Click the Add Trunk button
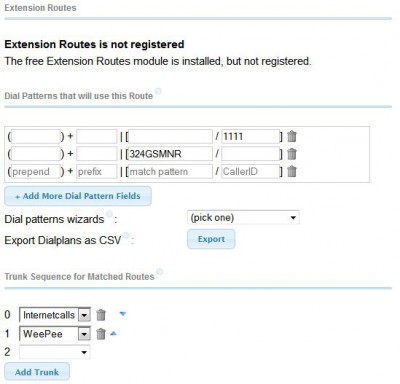Viewport: 400px width, 384px height. [37, 372]
